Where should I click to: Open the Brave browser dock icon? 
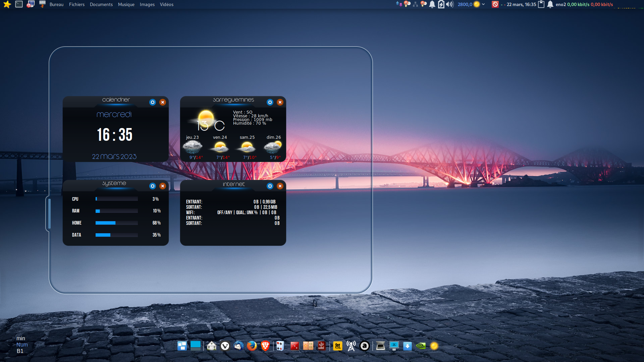(x=265, y=346)
